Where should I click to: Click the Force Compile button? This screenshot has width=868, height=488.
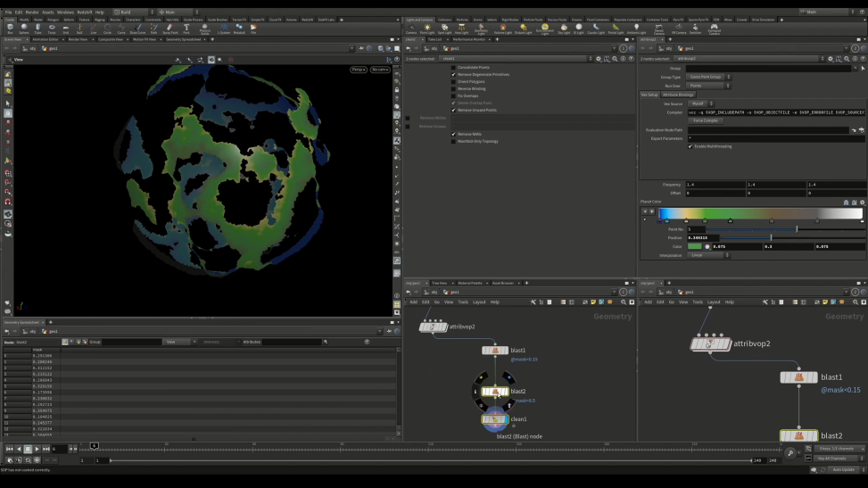click(x=706, y=120)
